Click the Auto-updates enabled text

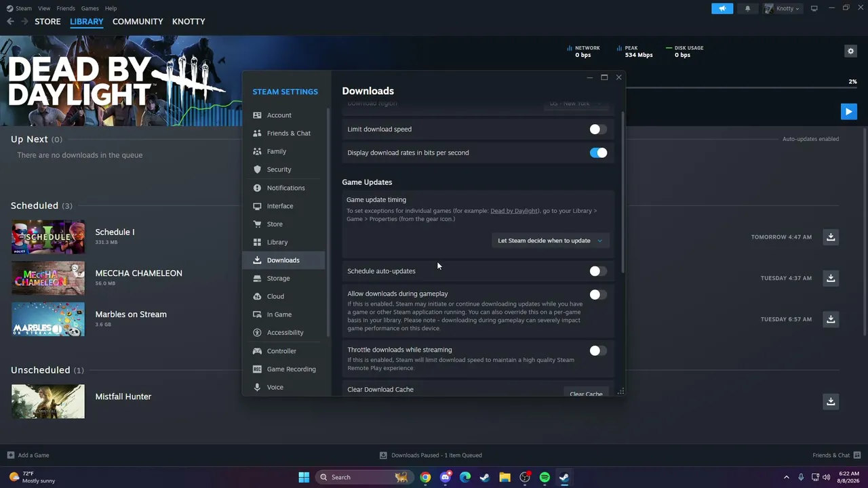(810, 139)
